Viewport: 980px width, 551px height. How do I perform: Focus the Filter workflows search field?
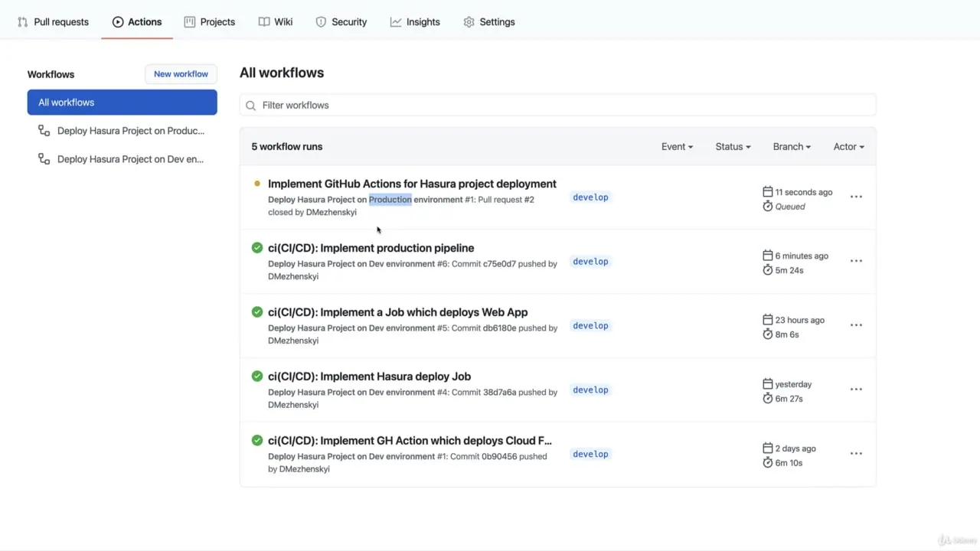tap(558, 105)
